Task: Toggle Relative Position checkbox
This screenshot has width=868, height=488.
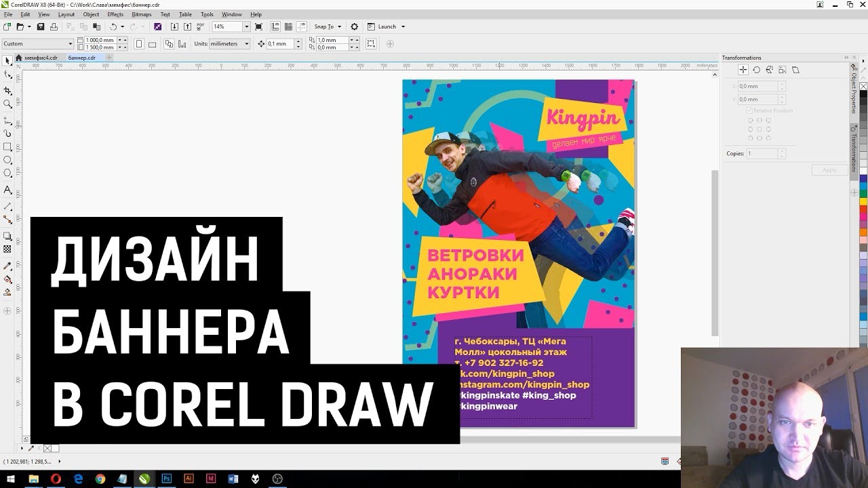Action: tap(749, 110)
